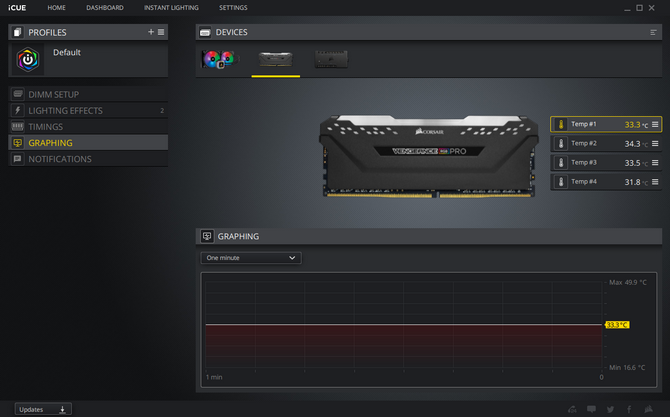Click the Timings icon
This screenshot has width=670, height=417.
(x=18, y=126)
